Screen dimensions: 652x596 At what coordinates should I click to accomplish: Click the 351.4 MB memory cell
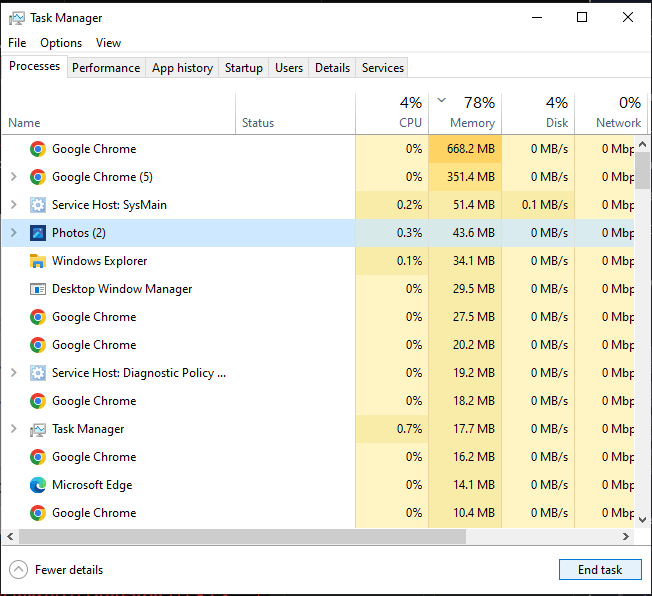tap(465, 177)
